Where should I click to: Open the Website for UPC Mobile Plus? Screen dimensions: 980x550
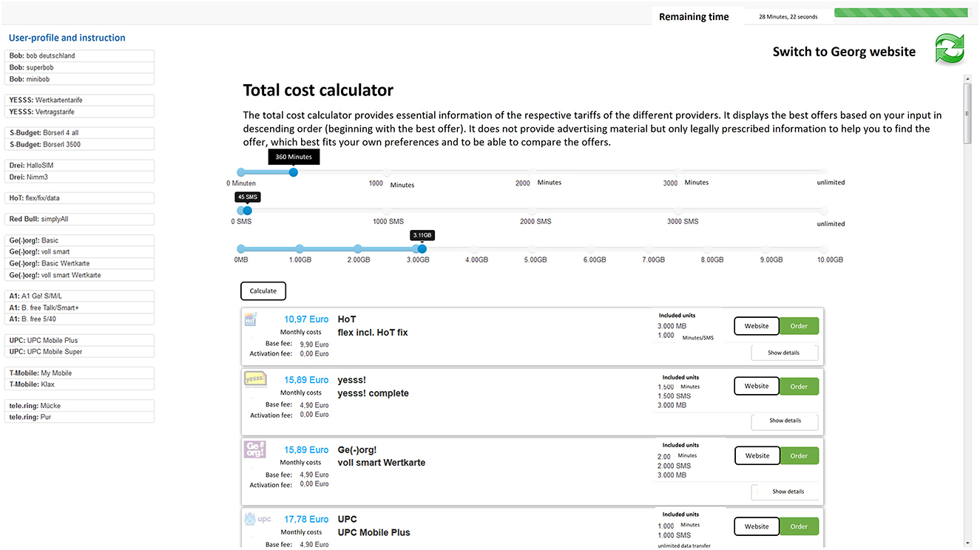[x=756, y=526]
